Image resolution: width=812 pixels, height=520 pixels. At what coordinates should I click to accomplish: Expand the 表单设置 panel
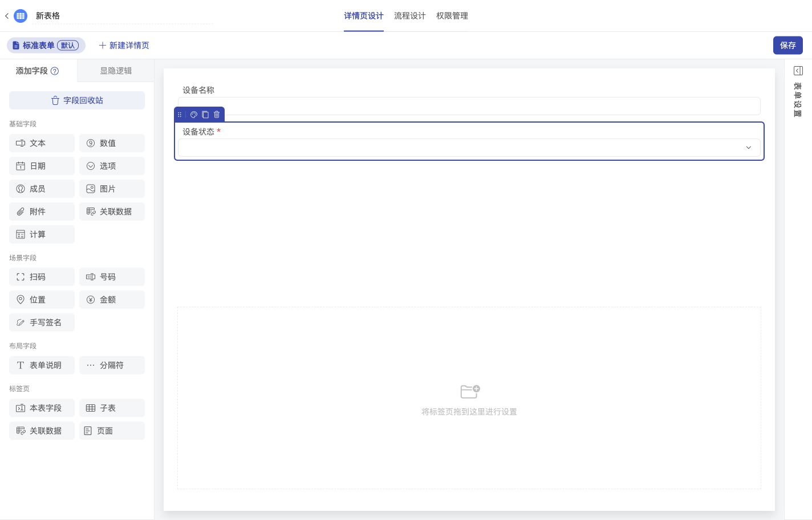(x=798, y=70)
